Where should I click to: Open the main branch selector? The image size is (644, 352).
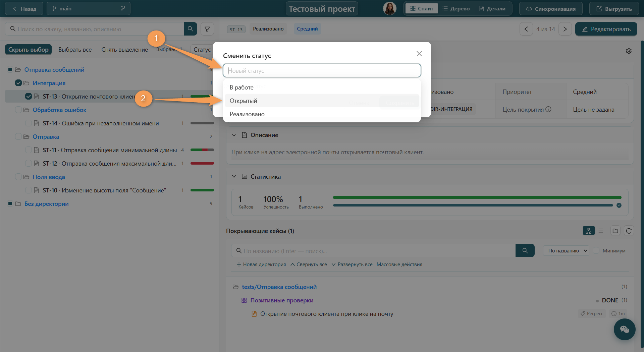click(89, 9)
